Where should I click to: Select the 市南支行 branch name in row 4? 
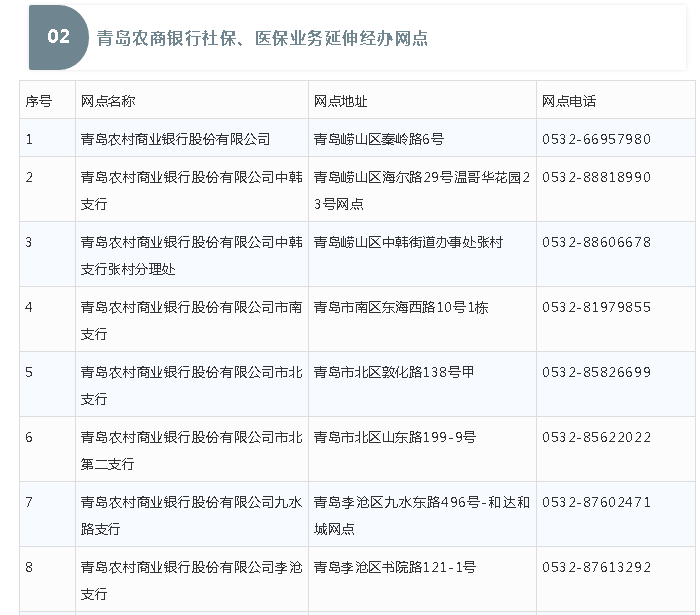[x=192, y=320]
